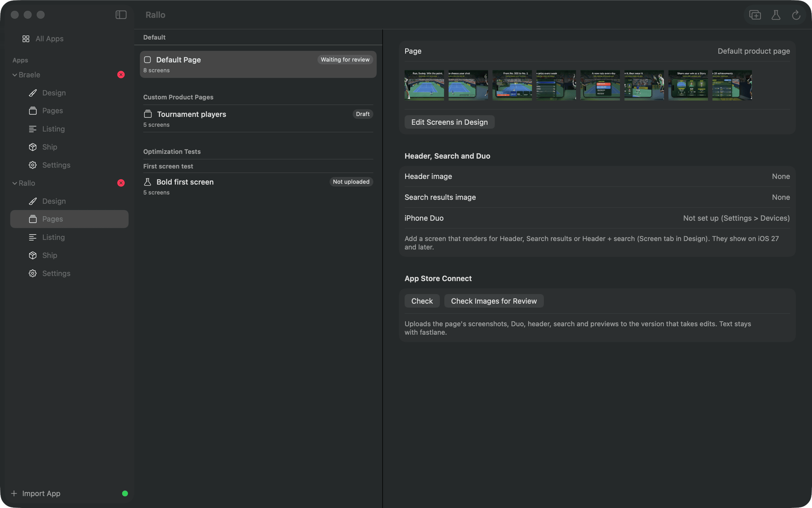Toggle the sidebar visibility icon
The image size is (812, 508).
click(121, 15)
